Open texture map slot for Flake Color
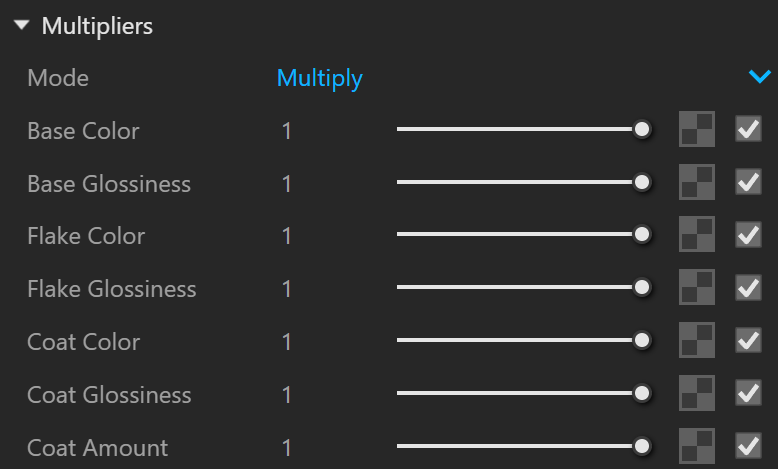 697,234
